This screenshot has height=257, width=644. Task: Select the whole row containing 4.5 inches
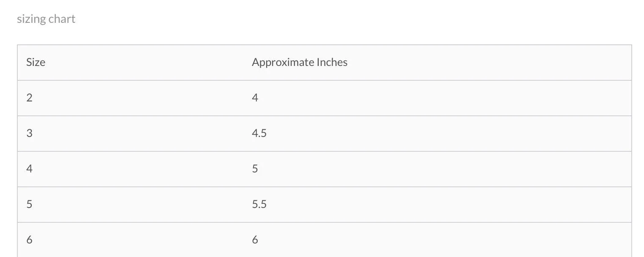pyautogui.click(x=325, y=134)
